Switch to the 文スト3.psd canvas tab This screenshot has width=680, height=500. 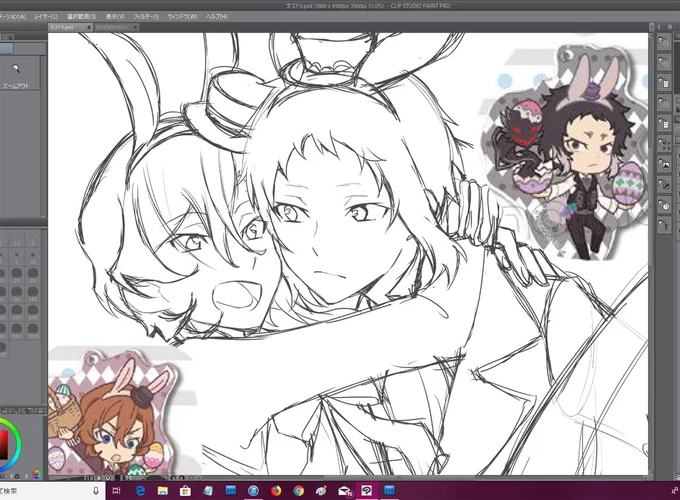click(x=66, y=27)
